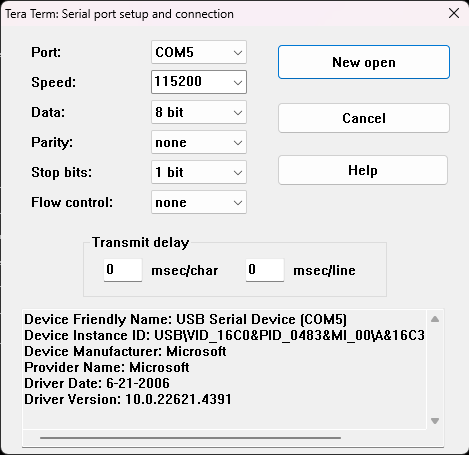469x455 pixels.
Task: Close the Tera Term dialog window
Action: [x=454, y=13]
